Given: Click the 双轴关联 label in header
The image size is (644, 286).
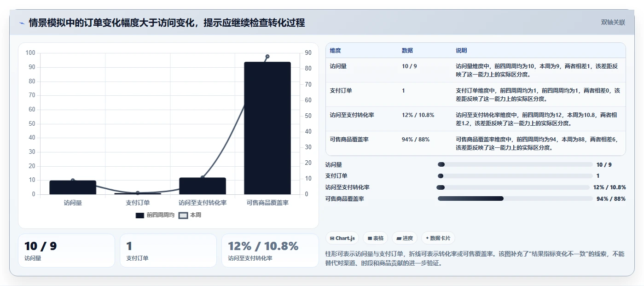Looking at the screenshot, I should pyautogui.click(x=613, y=22).
